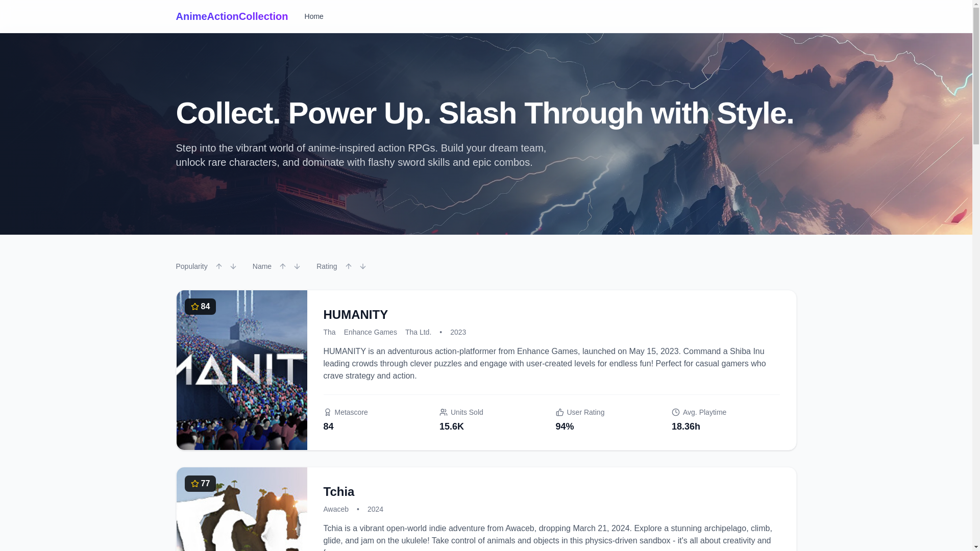Screen dimensions: 980x551
Task: Click the Popularity sort label
Action: [x=192, y=266]
